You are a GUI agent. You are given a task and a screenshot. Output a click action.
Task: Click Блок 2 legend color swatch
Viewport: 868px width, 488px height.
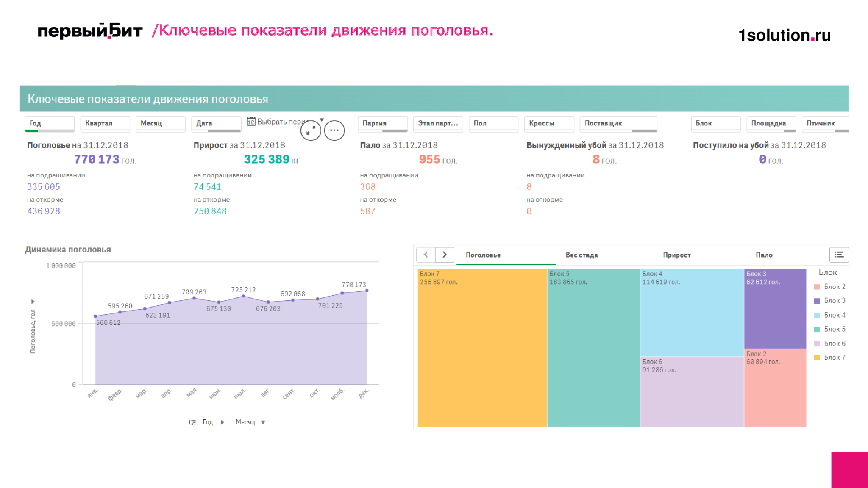coord(817,287)
